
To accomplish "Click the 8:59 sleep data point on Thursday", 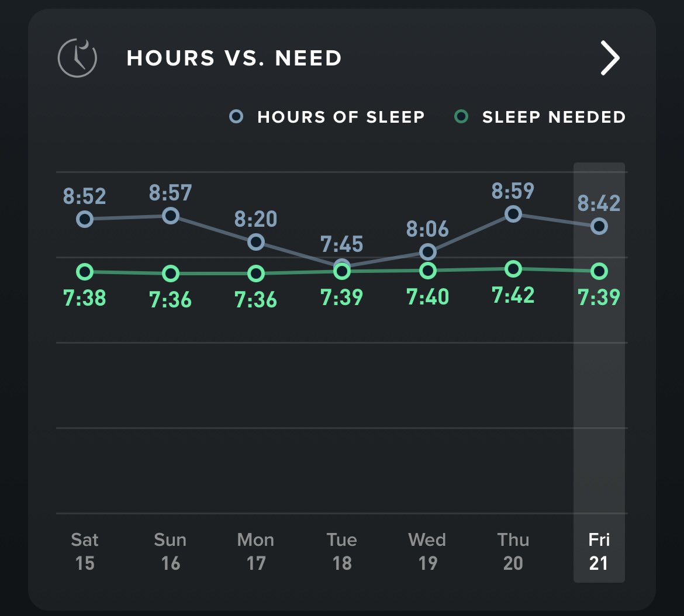I will point(513,214).
